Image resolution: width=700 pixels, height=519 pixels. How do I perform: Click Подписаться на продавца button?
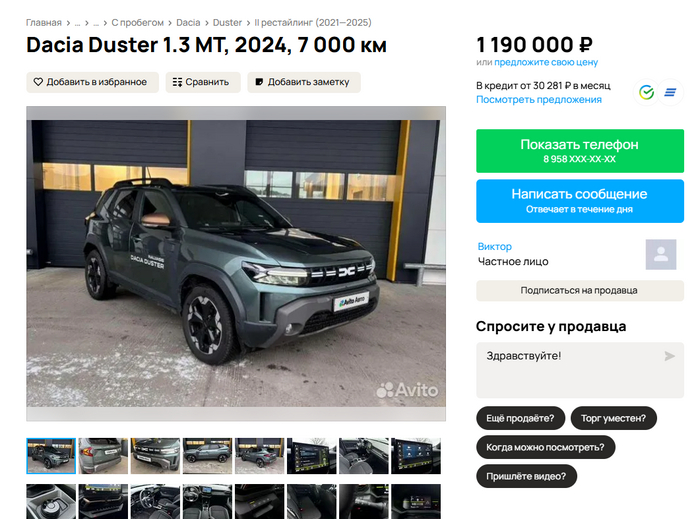(580, 291)
